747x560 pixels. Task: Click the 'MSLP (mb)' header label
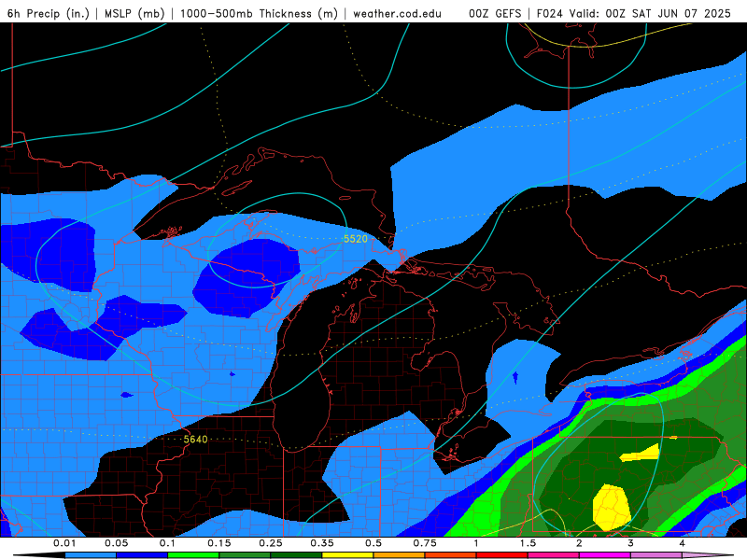134,13
